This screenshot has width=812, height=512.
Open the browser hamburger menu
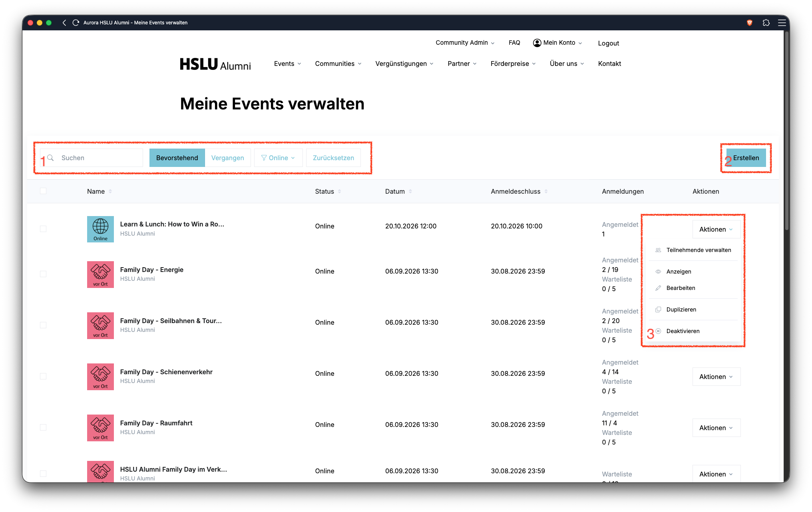pos(782,23)
